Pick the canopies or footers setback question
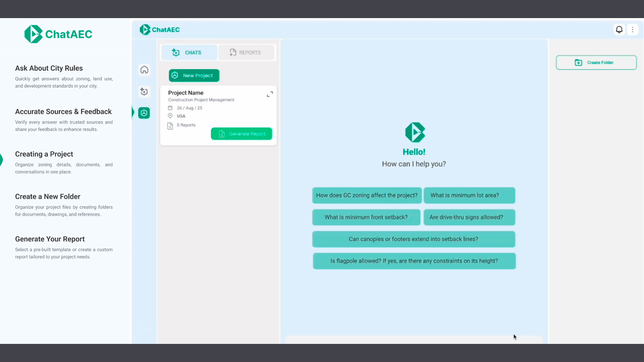 pos(413,239)
